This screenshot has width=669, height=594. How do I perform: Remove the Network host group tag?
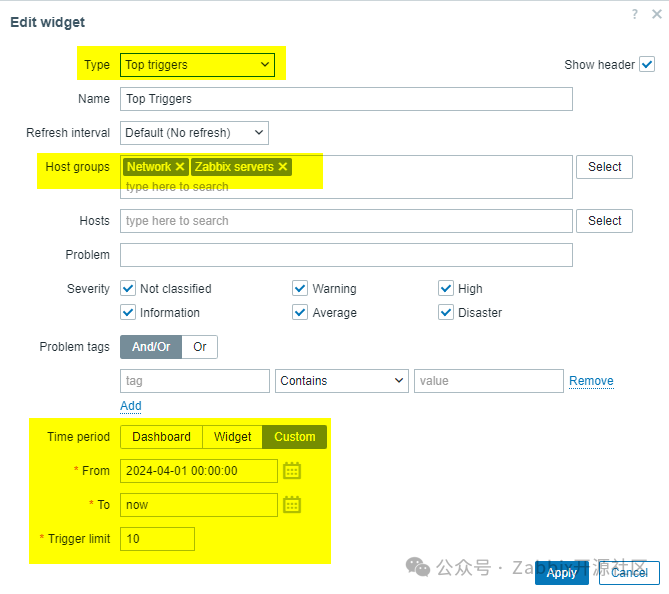180,167
